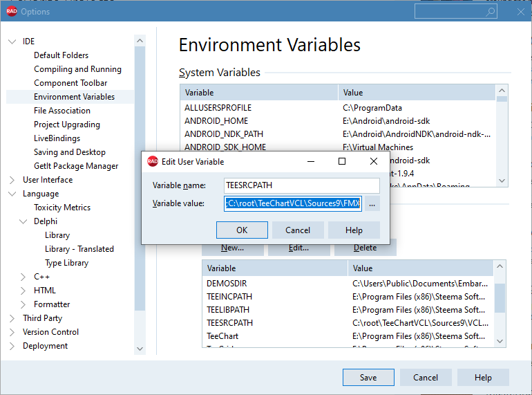Cancel the Edit User Variable dialog
This screenshot has height=395, width=532.
(298, 230)
